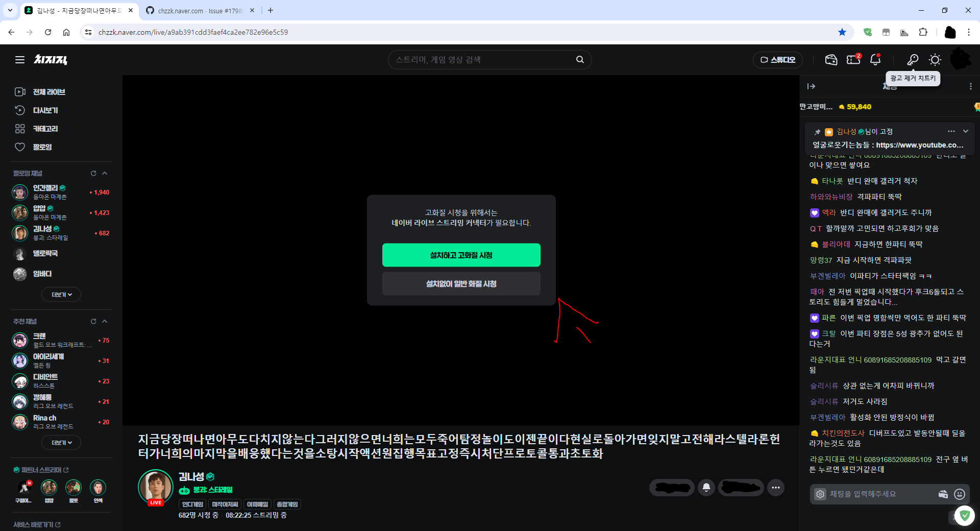Refresh the 팔로잉 채널 list
Screen dimensions: 980x531
click(x=93, y=173)
